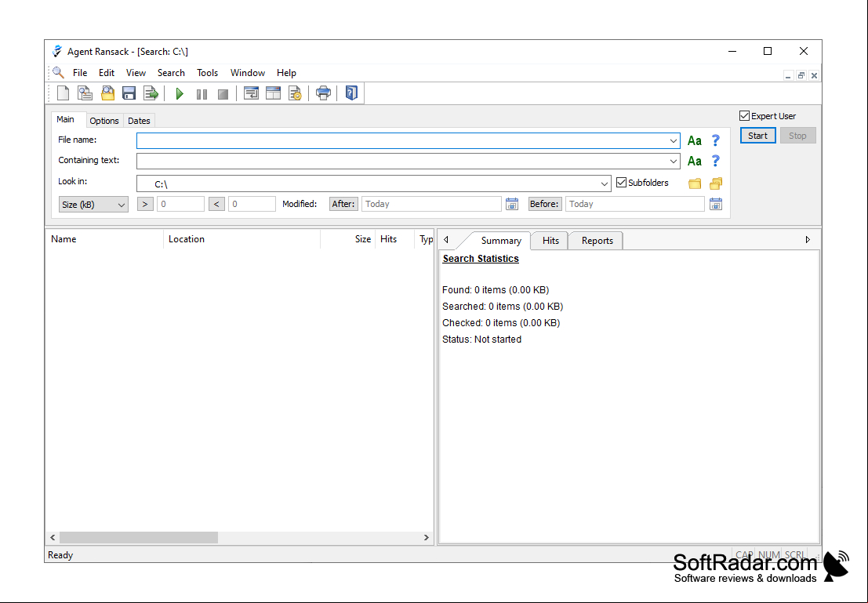Click the Export results icon with green arrow
The image size is (868, 603).
[x=151, y=93]
